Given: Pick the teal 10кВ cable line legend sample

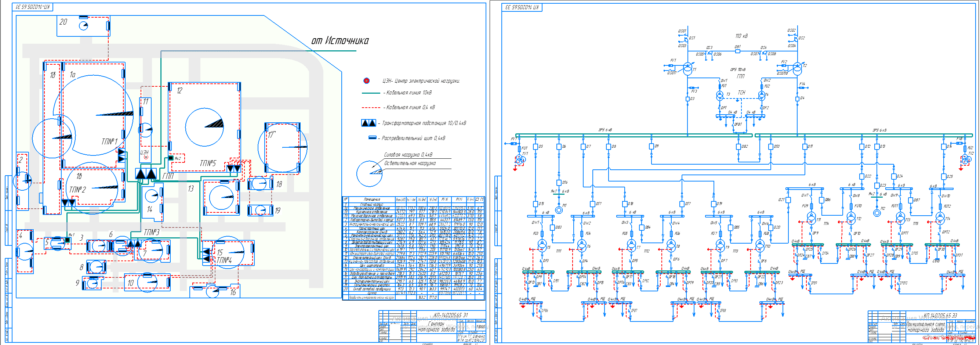Looking at the screenshot, I should (371, 93).
